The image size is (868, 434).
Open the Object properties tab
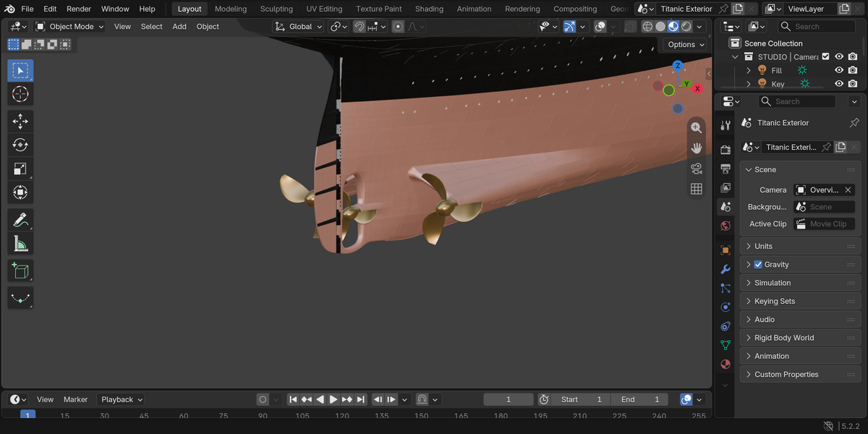(726, 250)
